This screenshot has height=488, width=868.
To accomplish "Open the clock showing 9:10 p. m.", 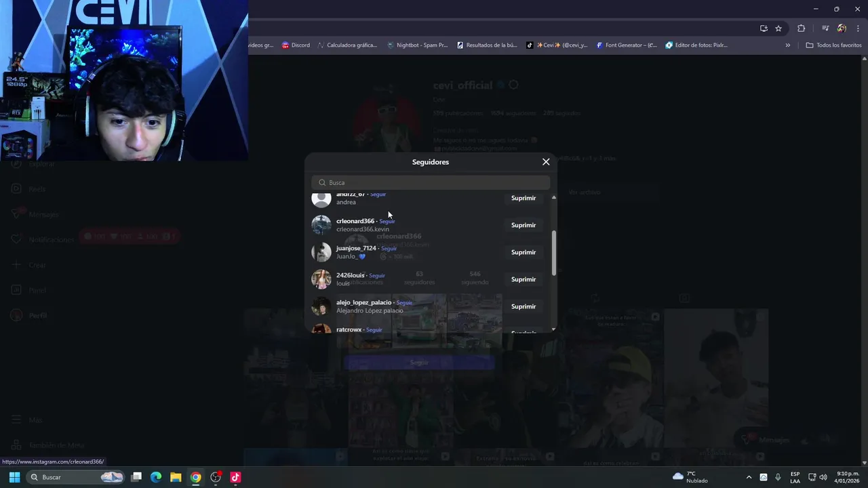I will coord(848,477).
